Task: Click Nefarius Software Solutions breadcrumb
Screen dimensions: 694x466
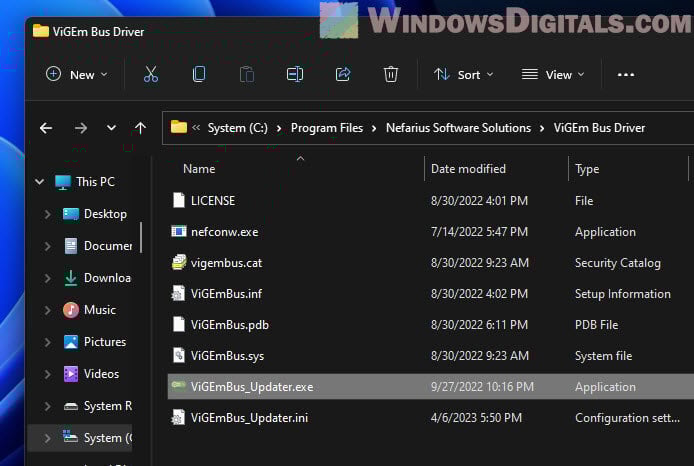Action: tap(458, 128)
